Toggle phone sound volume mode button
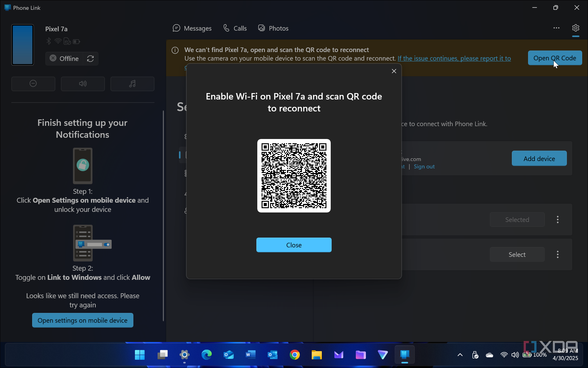This screenshot has width=588, height=368. click(x=83, y=84)
